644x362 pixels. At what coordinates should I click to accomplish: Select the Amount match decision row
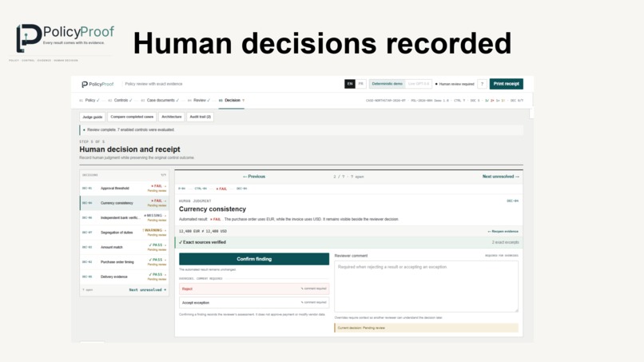[124, 248]
